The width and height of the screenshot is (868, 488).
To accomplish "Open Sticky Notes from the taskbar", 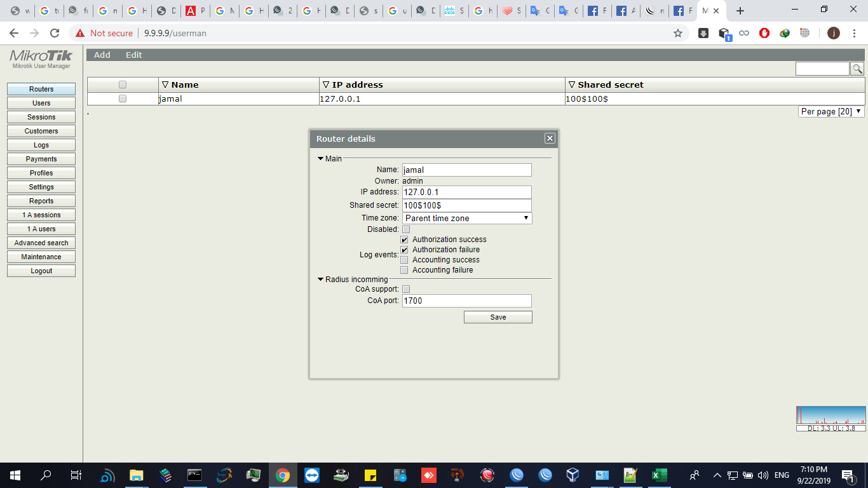I will pos(371,475).
